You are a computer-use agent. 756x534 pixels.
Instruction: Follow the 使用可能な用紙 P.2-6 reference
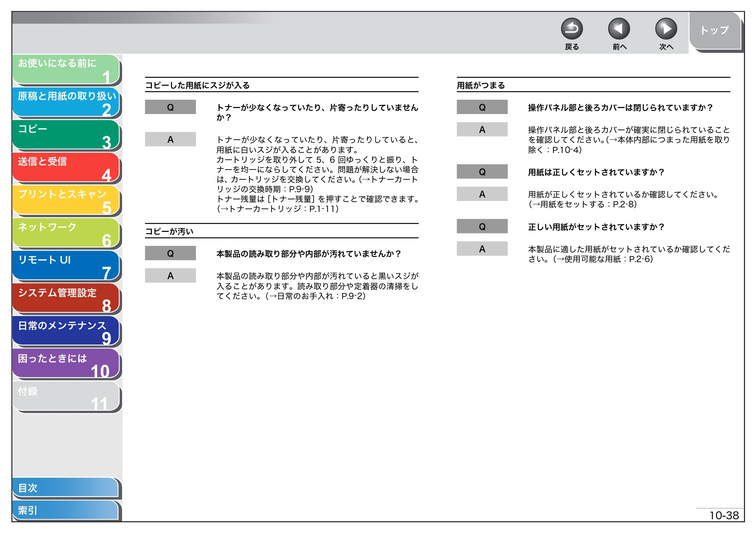pyautogui.click(x=603, y=259)
